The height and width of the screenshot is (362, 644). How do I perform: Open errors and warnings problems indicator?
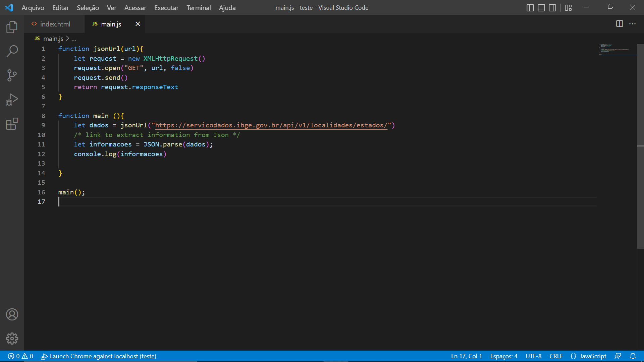[20, 356]
